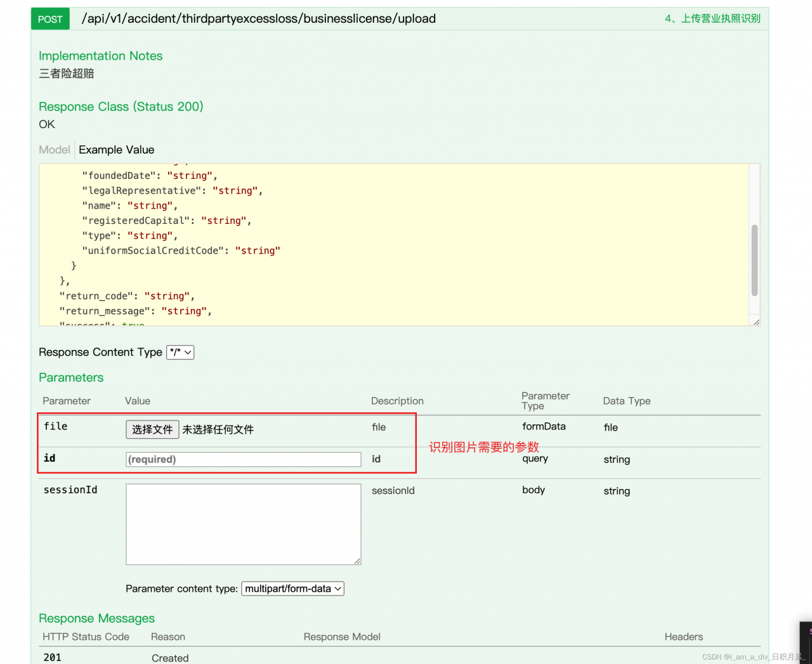The image size is (812, 664).
Task: Click the 未选择任何文件 file status text
Action: click(218, 429)
